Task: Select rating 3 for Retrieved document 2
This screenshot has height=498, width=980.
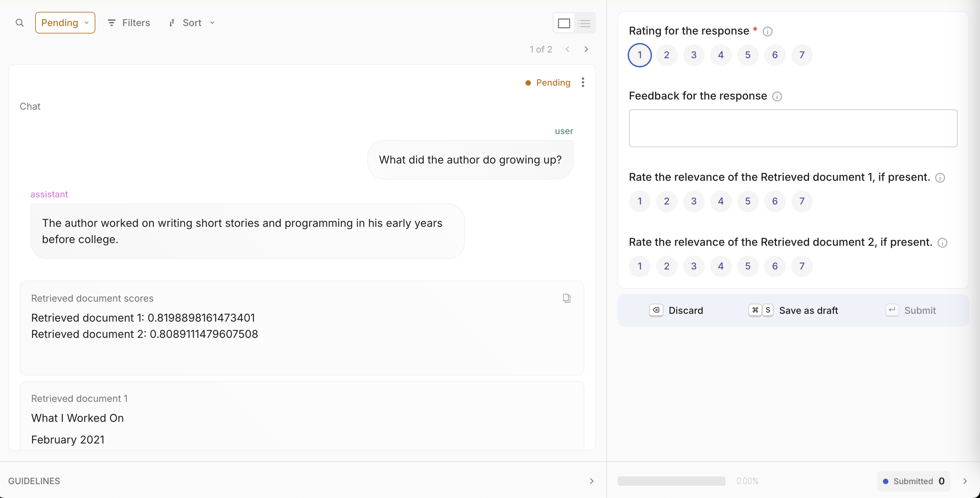Action: [x=694, y=265]
